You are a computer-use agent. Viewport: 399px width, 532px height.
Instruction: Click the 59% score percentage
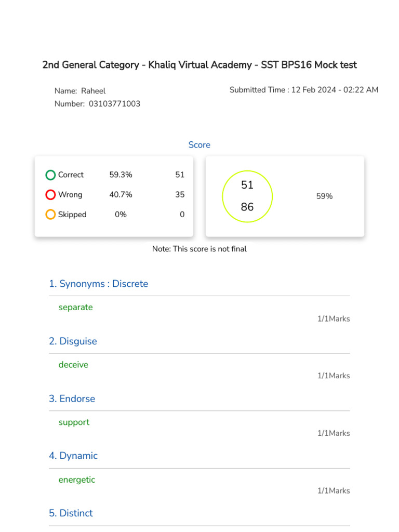(324, 196)
